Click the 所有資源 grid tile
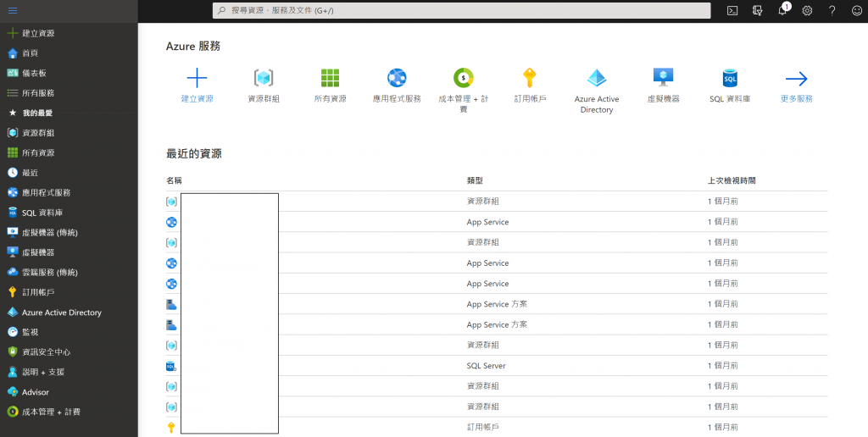This screenshot has height=437, width=868. tap(330, 86)
